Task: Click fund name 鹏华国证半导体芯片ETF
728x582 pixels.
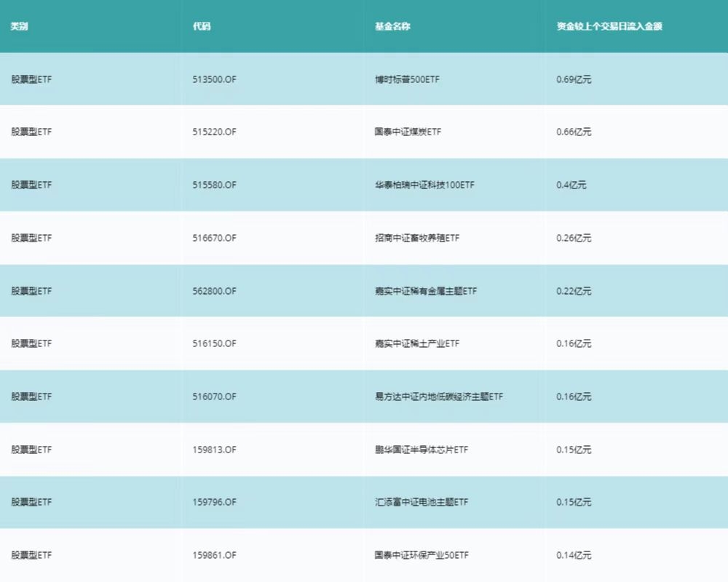Action: (x=422, y=450)
